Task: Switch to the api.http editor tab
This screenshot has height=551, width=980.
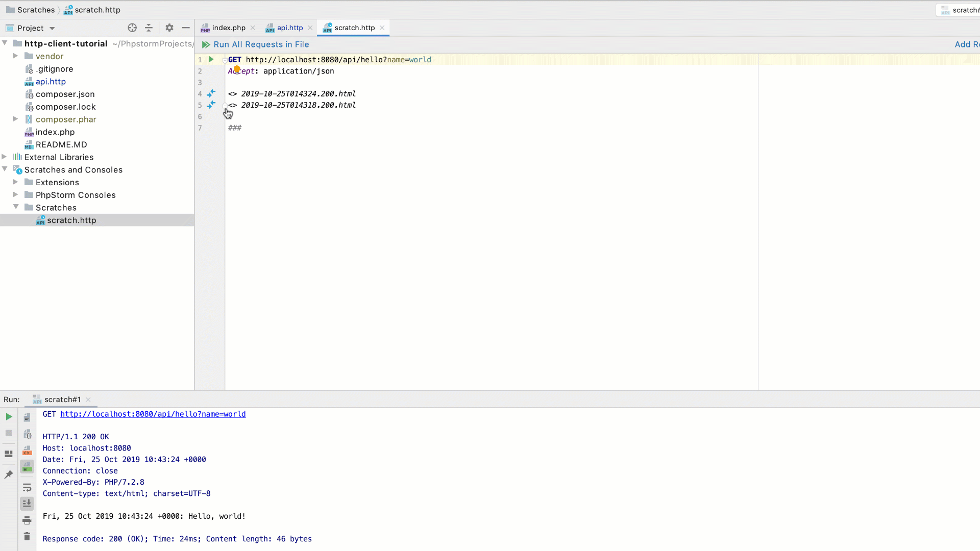Action: [290, 28]
